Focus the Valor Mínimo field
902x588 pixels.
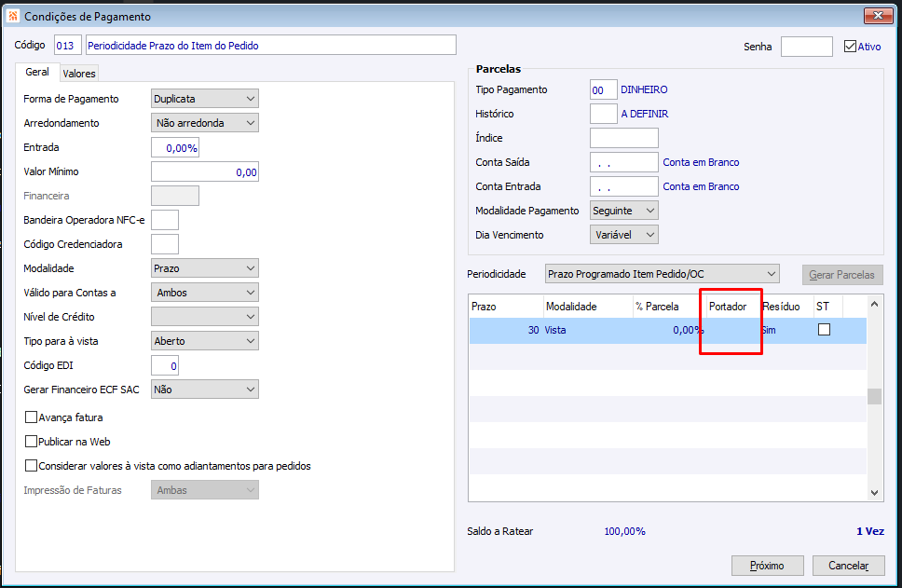point(204,172)
